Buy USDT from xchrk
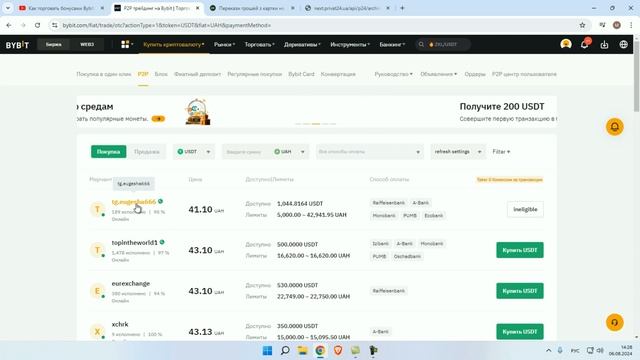Image resolution: width=640 pixels, height=360 pixels. click(x=520, y=332)
